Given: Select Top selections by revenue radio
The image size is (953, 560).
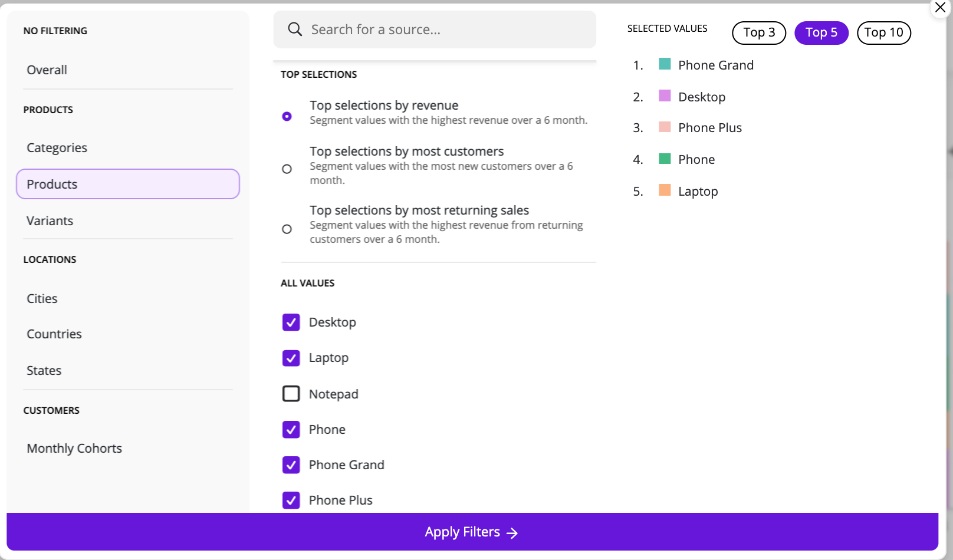Looking at the screenshot, I should pyautogui.click(x=287, y=117).
